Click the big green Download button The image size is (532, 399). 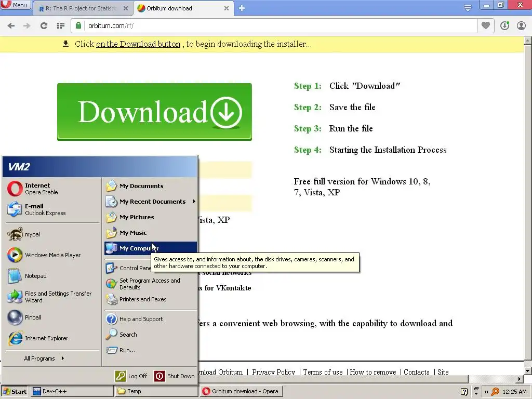(x=154, y=112)
